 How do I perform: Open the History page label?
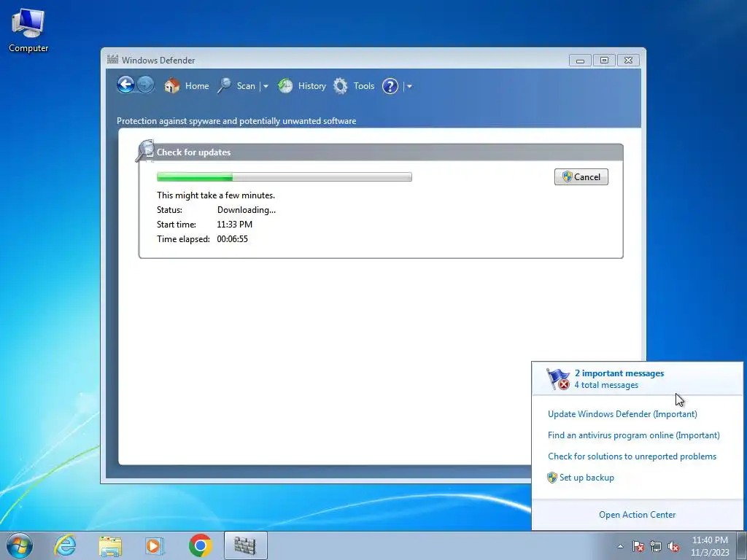(x=312, y=86)
